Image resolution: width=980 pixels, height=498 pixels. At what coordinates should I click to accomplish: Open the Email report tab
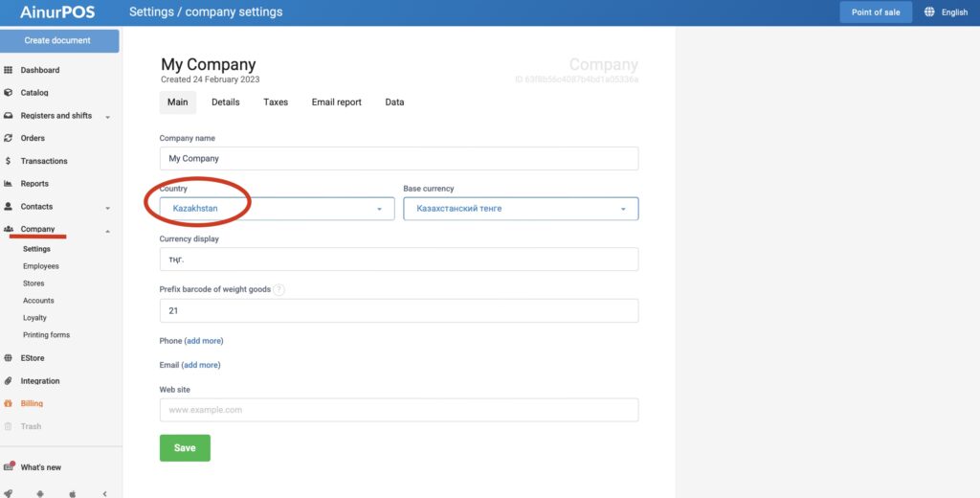[x=336, y=102]
